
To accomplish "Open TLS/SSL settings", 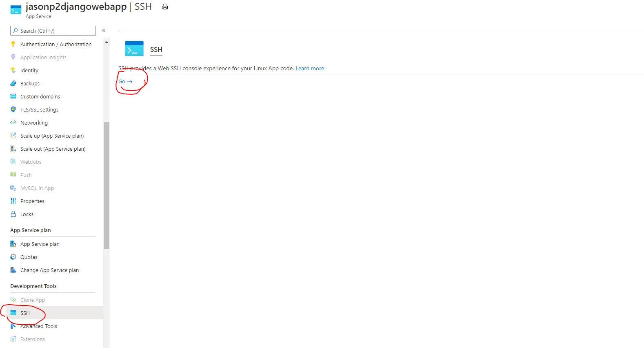I will click(x=40, y=109).
